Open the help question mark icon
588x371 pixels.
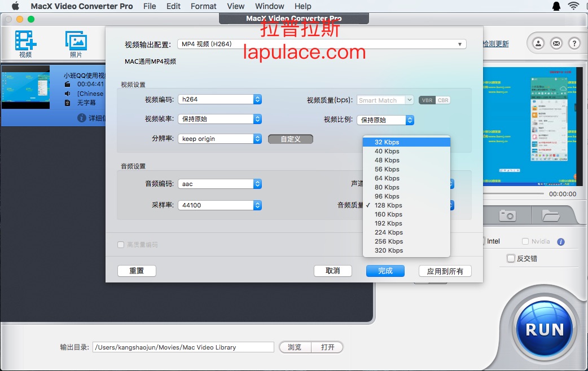pyautogui.click(x=574, y=43)
